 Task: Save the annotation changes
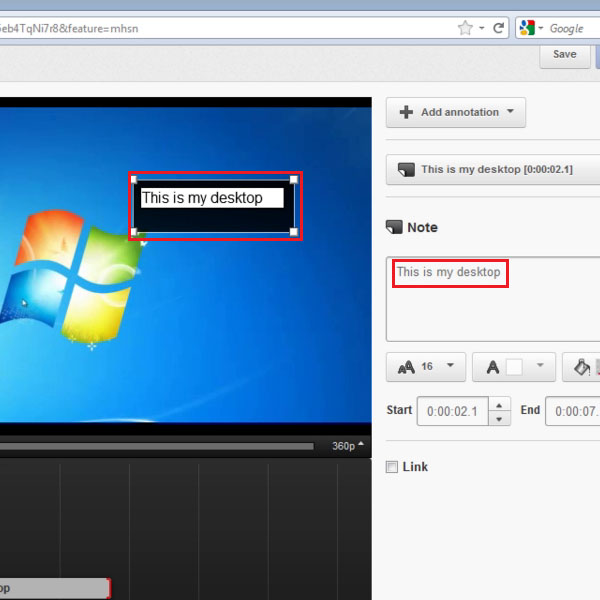pyautogui.click(x=565, y=55)
